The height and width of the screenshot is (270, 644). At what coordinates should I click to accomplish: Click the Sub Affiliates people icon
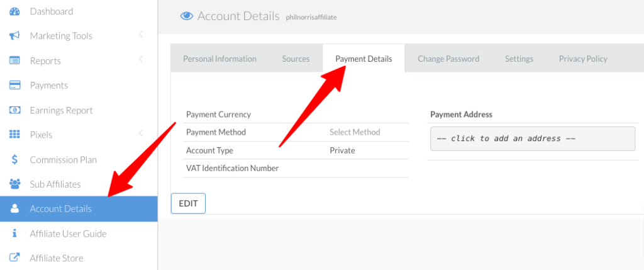pos(14,184)
